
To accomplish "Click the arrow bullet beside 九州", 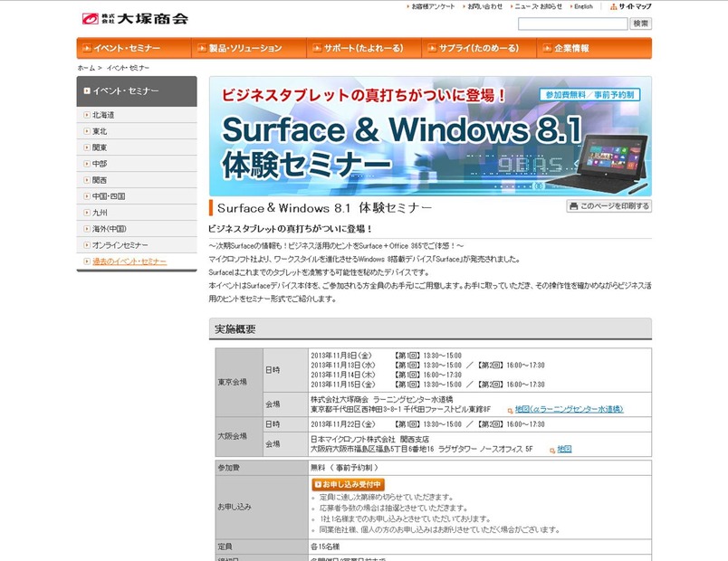I will (87, 213).
